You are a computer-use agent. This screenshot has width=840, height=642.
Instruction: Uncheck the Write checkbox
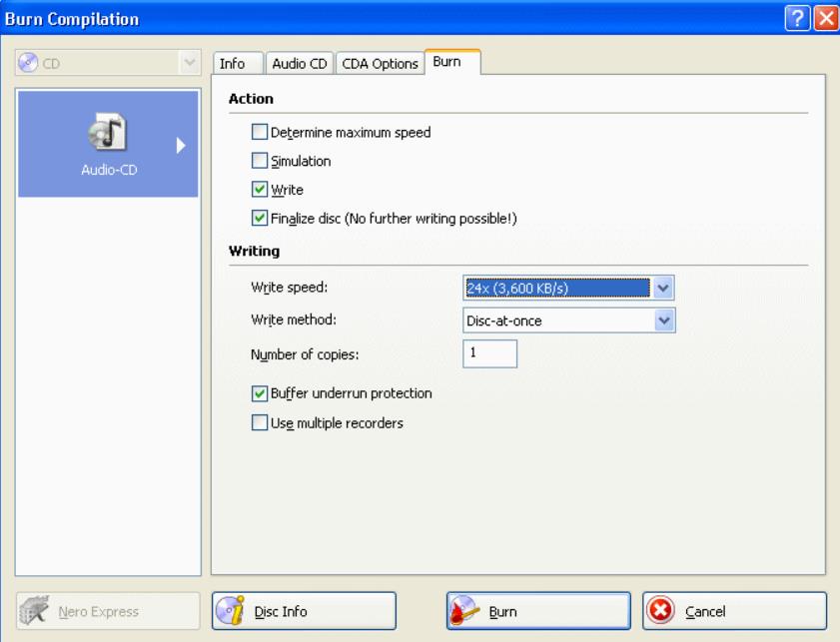(x=260, y=189)
